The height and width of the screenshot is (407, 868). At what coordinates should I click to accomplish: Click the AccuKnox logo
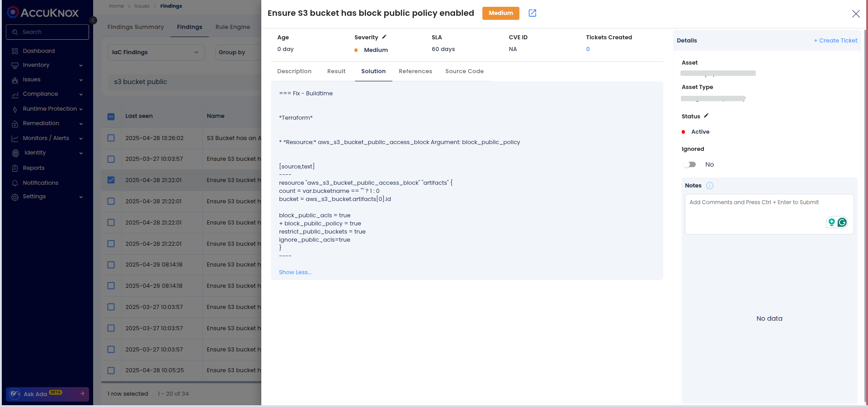[43, 13]
